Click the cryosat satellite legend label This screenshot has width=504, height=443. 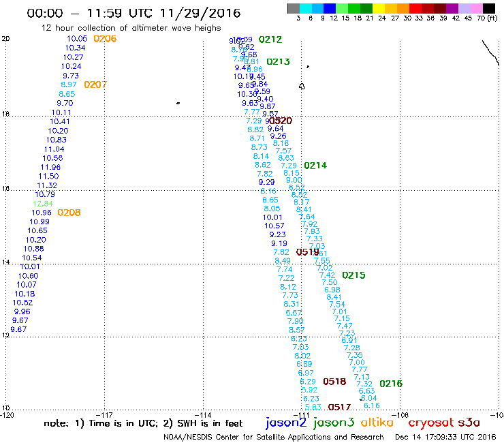pyautogui.click(x=430, y=423)
